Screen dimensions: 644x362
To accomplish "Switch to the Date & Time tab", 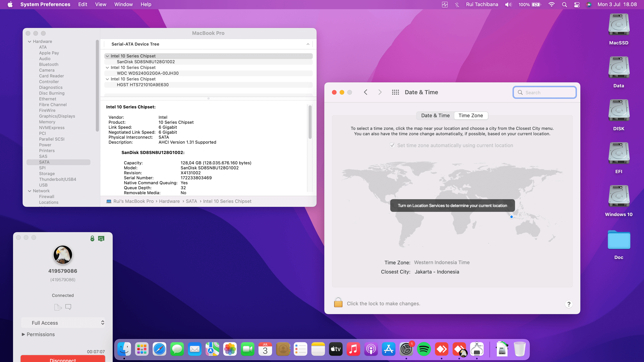I will (435, 115).
